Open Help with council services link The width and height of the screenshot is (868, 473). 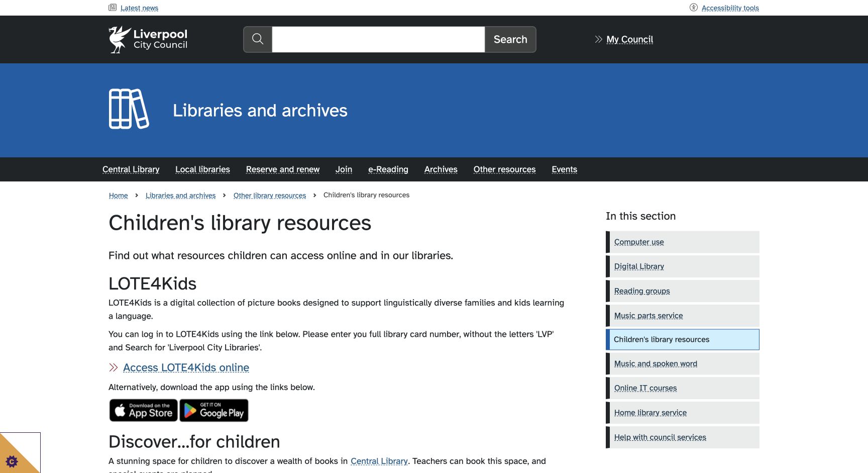(683, 437)
